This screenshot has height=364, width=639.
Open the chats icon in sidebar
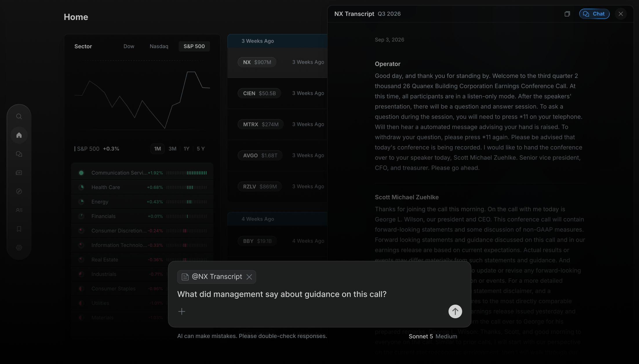(19, 154)
